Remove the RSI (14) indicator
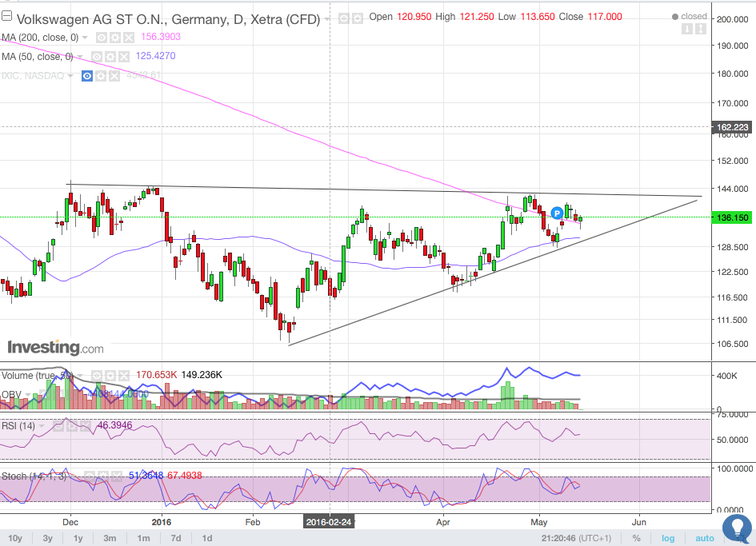 click(86, 426)
